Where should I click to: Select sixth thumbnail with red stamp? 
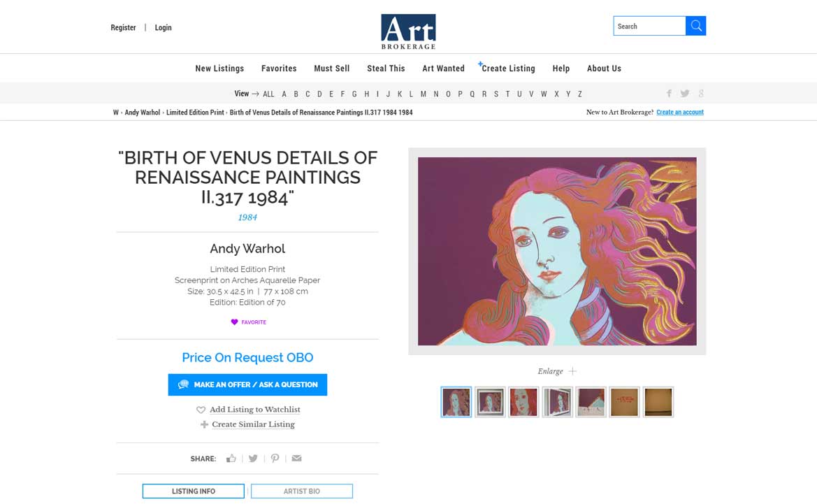coord(624,402)
